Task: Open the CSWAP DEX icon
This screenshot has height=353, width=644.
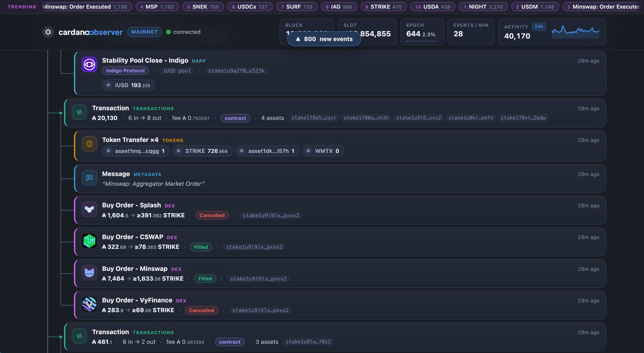Action: (x=89, y=241)
